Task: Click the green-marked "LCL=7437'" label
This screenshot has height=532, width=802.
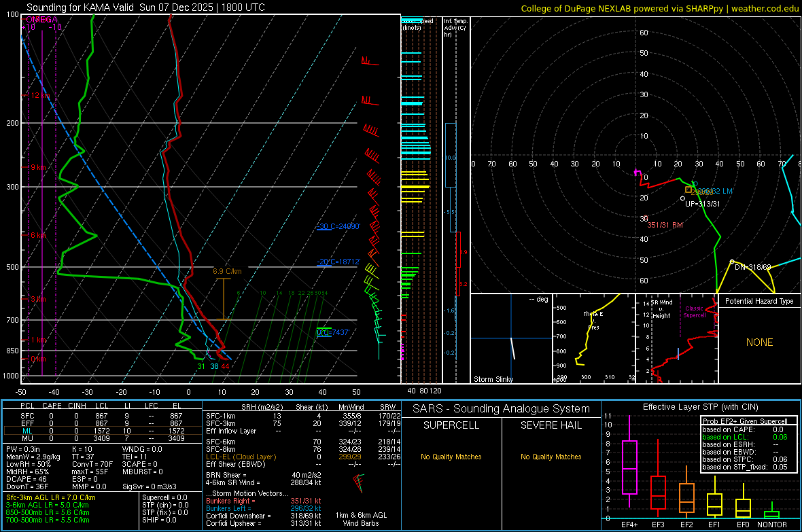Action: [333, 332]
